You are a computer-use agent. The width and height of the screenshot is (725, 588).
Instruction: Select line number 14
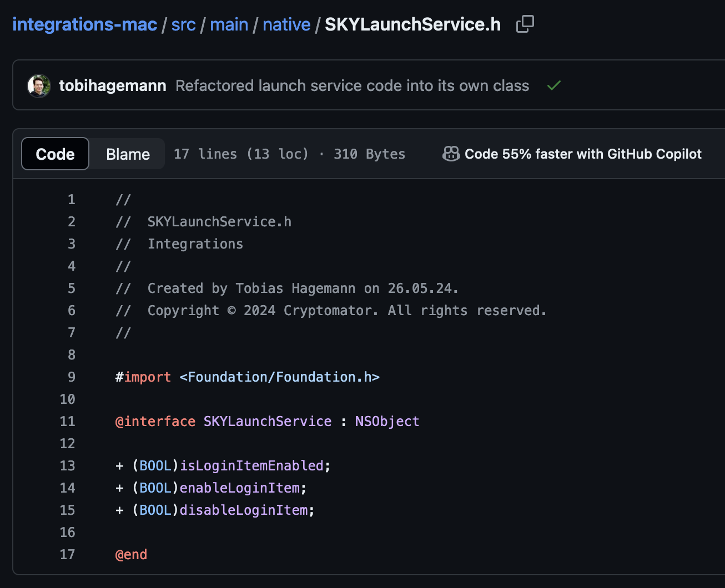pyautogui.click(x=67, y=488)
